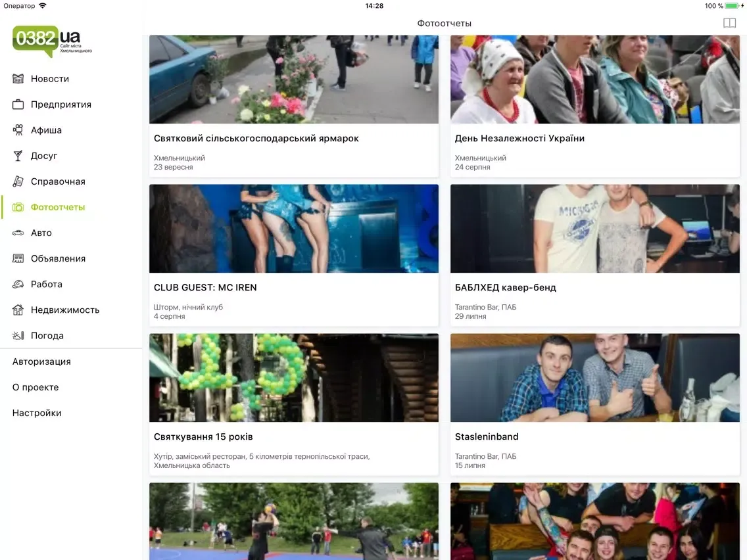Click the Объявления board icon
The image size is (747, 560).
18,258
